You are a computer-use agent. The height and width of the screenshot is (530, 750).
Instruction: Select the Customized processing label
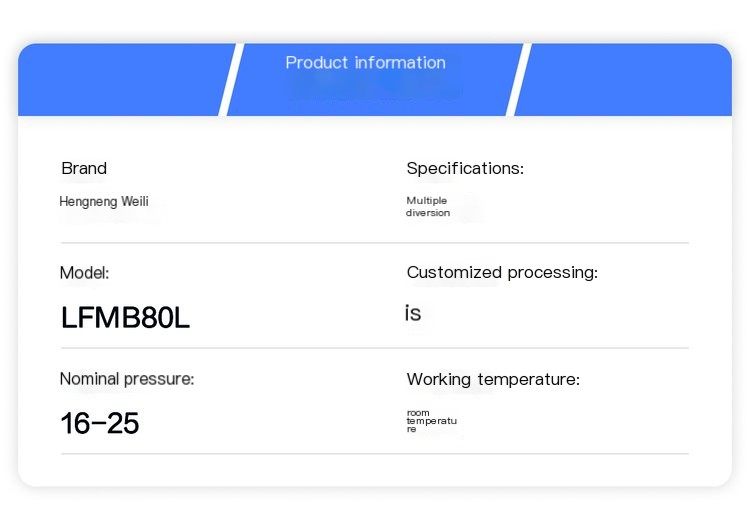click(502, 273)
